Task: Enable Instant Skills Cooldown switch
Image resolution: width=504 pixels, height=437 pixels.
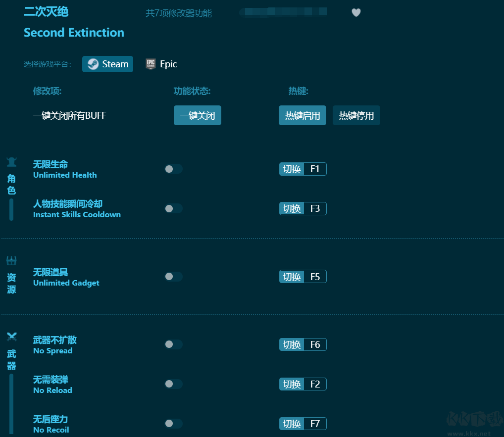Action: [x=173, y=209]
